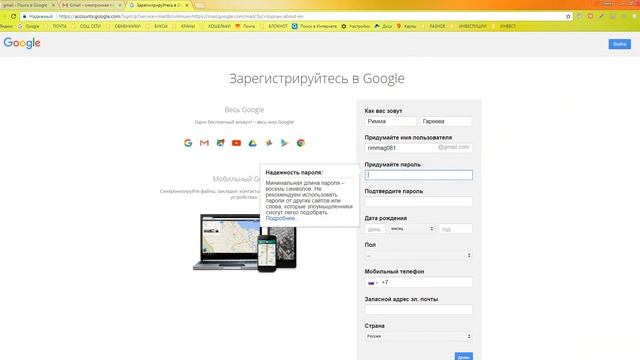Screen dimensions: 640x360
Task: Click the username field with rimmag081
Action: (x=418, y=148)
